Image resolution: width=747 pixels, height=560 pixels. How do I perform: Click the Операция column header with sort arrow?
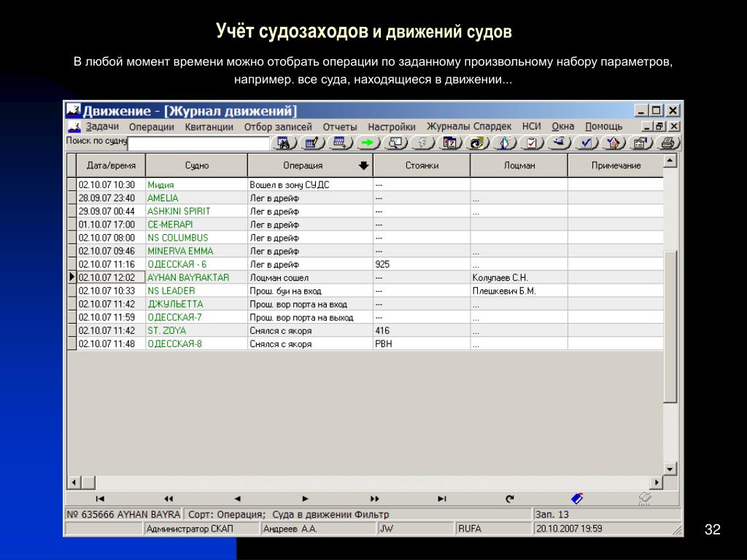tap(310, 166)
